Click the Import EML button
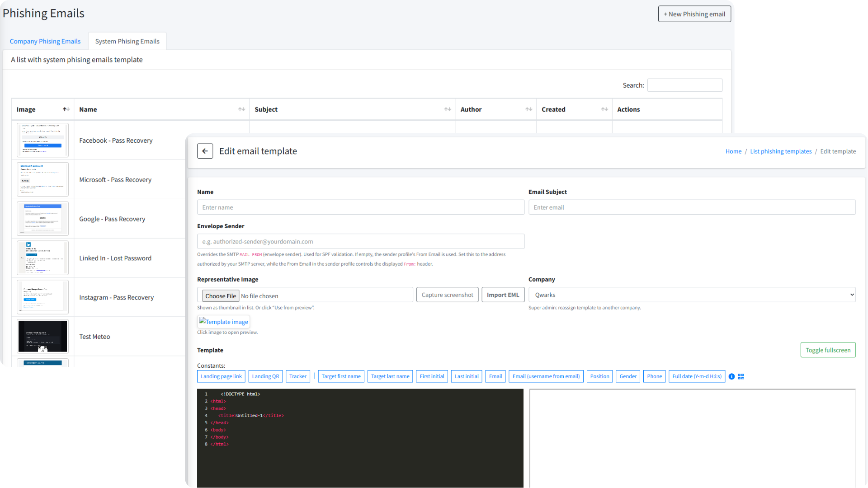 (x=503, y=295)
